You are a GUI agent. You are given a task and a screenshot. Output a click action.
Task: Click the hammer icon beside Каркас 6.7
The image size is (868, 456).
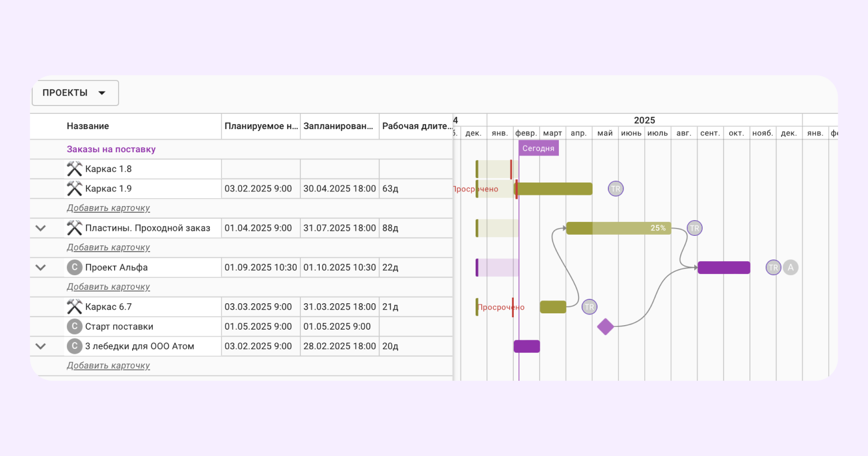74,307
